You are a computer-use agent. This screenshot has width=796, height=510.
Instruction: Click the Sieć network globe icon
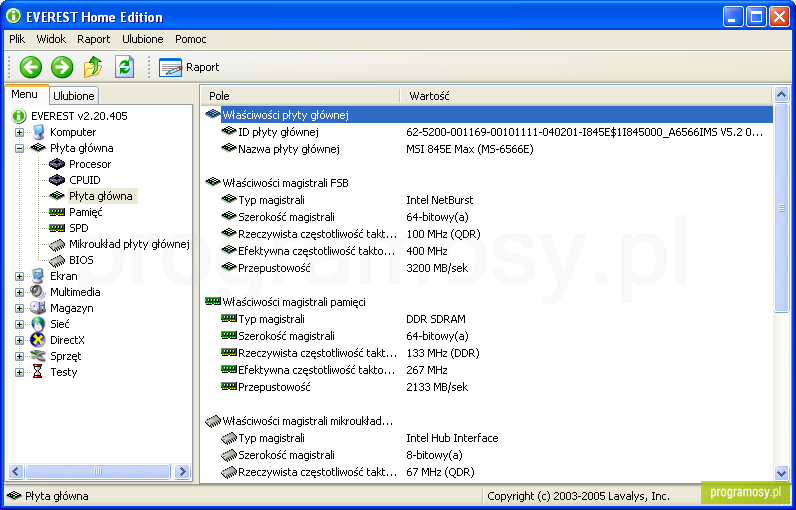[x=38, y=324]
